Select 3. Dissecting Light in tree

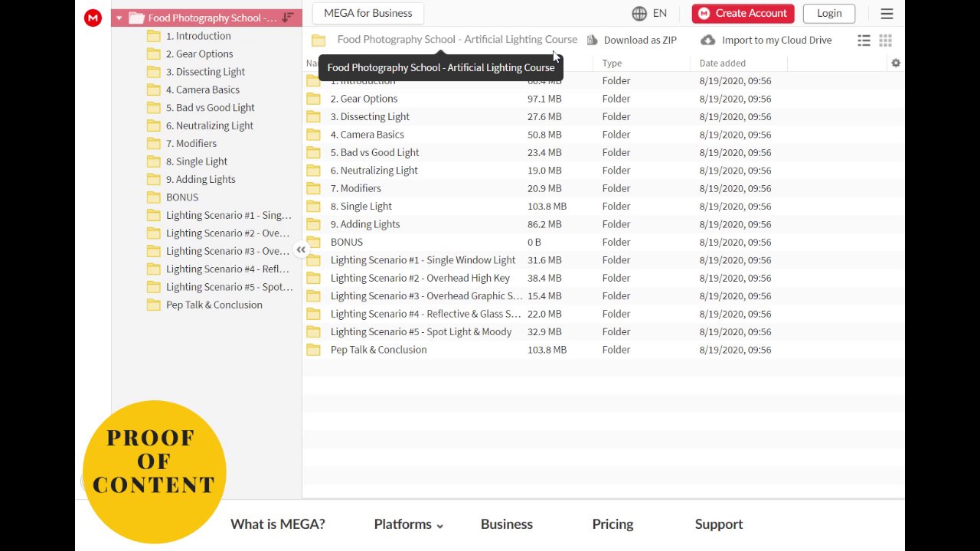click(x=205, y=72)
